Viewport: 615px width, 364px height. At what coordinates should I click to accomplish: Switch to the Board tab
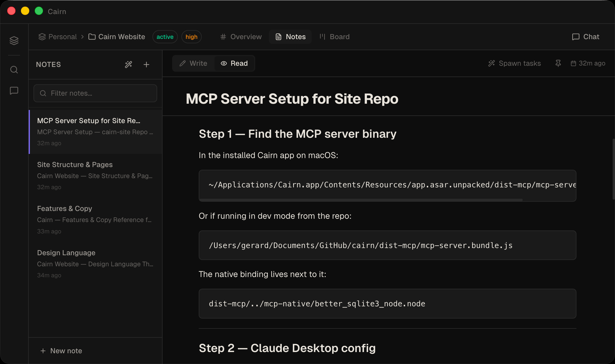coord(335,37)
